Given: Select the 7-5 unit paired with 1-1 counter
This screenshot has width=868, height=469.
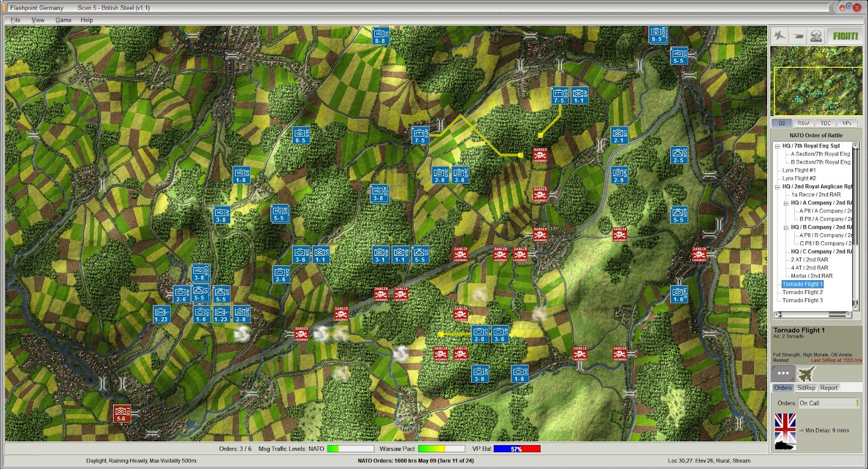Looking at the screenshot, I should [559, 96].
